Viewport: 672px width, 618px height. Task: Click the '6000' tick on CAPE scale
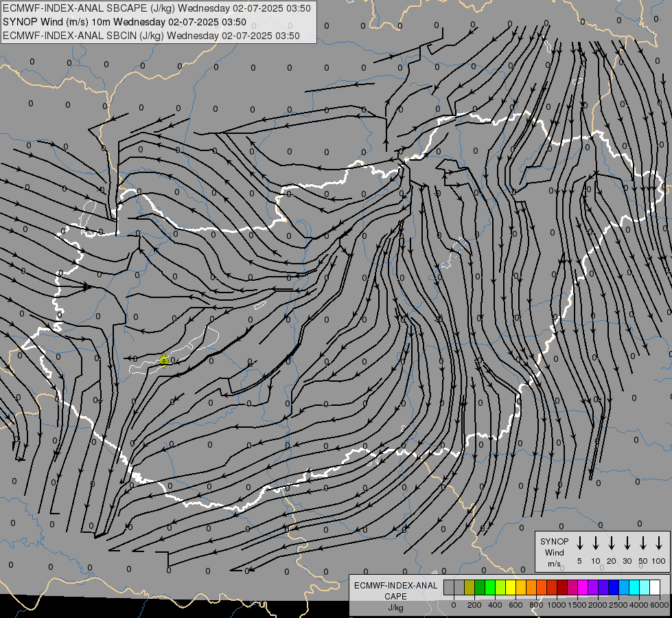pos(660,605)
